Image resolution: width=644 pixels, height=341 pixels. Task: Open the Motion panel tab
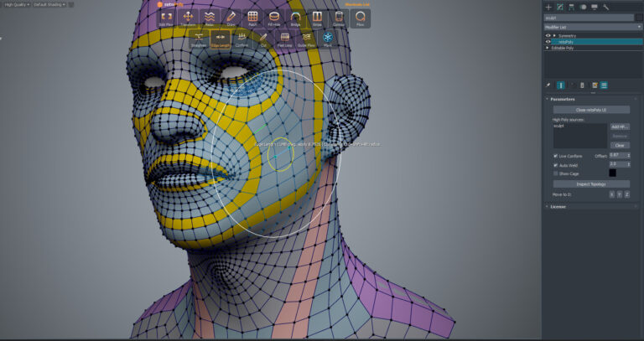tap(583, 7)
